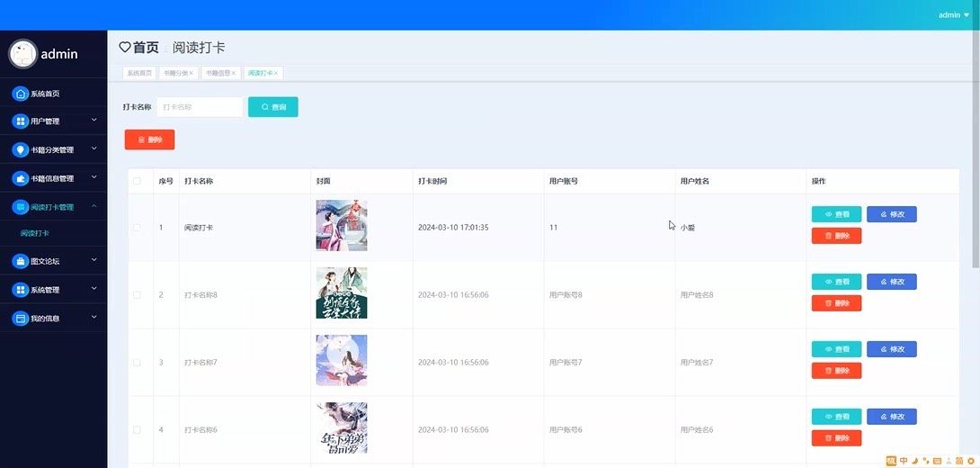This screenshot has width=980, height=468.
Task: Click the Sogou input method logo icon
Action: coord(891,461)
